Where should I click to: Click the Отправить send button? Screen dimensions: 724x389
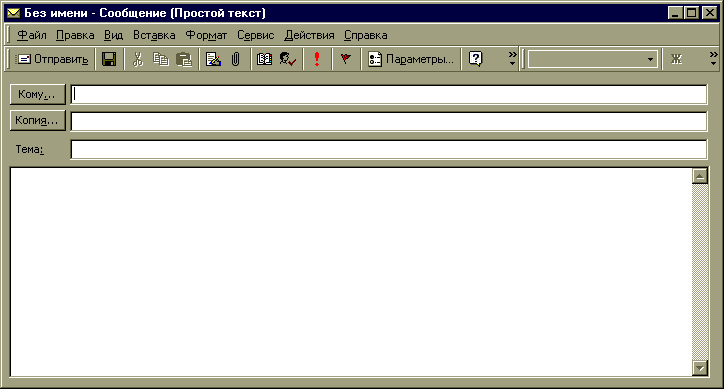[52, 59]
